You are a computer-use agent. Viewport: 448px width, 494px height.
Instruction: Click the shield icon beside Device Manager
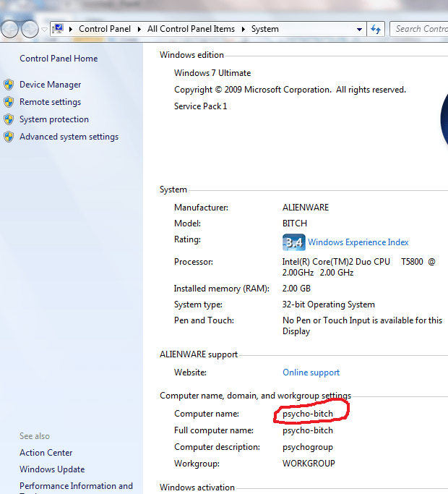(x=9, y=85)
